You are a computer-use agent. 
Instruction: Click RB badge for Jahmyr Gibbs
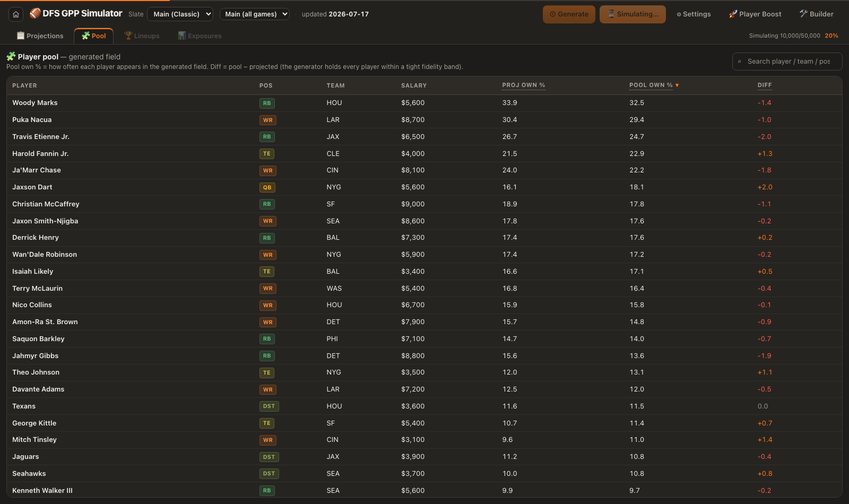267,356
